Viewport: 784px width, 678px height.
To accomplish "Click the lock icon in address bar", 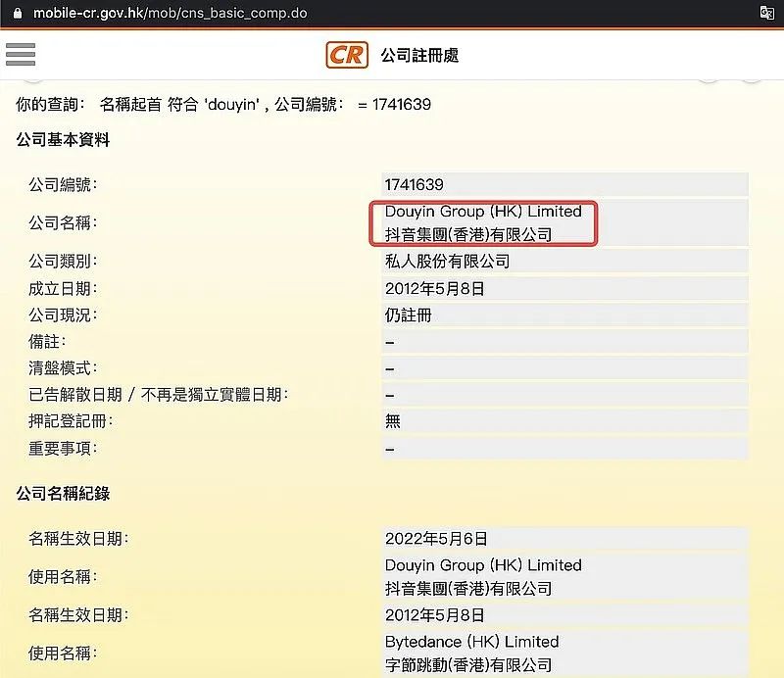I will pyautogui.click(x=14, y=14).
